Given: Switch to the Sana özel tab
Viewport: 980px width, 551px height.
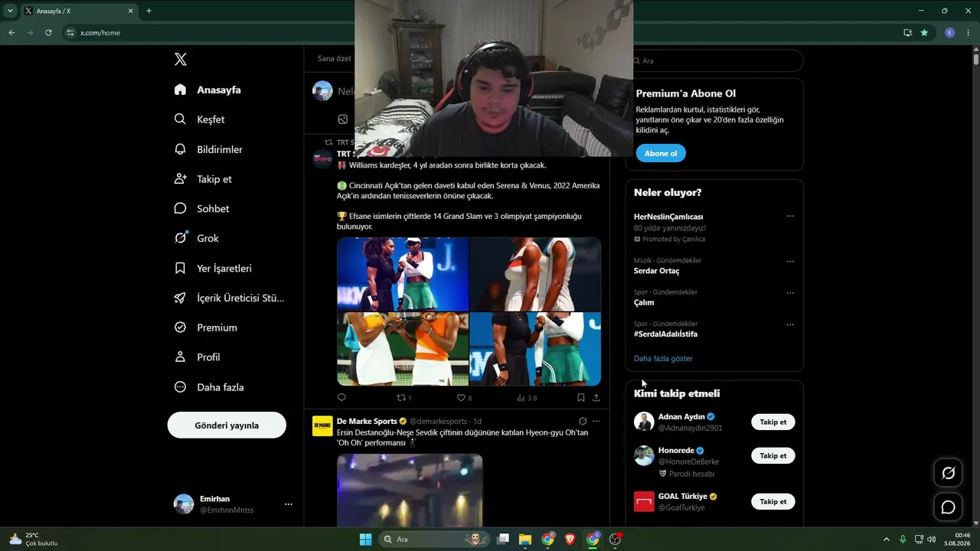Looking at the screenshot, I should tap(335, 59).
